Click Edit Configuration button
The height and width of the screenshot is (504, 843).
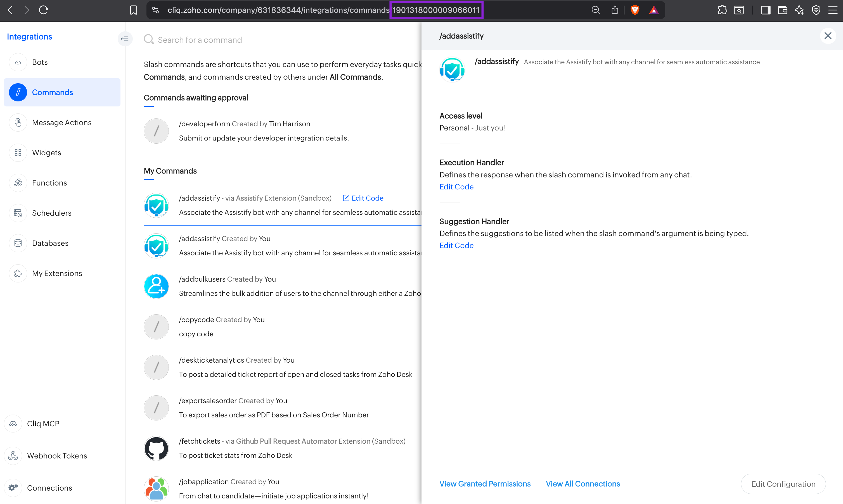(783, 484)
